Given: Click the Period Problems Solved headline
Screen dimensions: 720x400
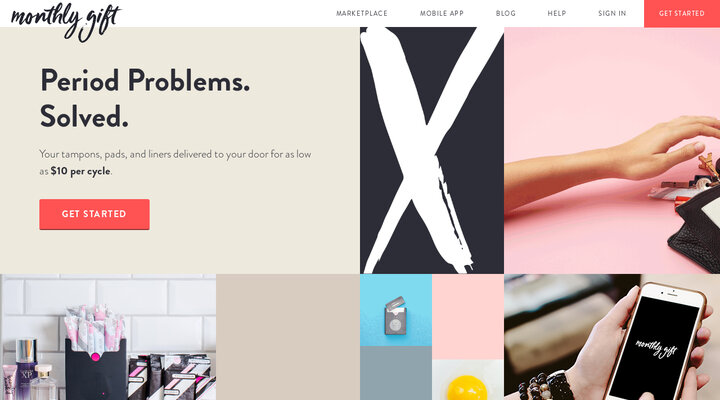Looking at the screenshot, I should 145,98.
